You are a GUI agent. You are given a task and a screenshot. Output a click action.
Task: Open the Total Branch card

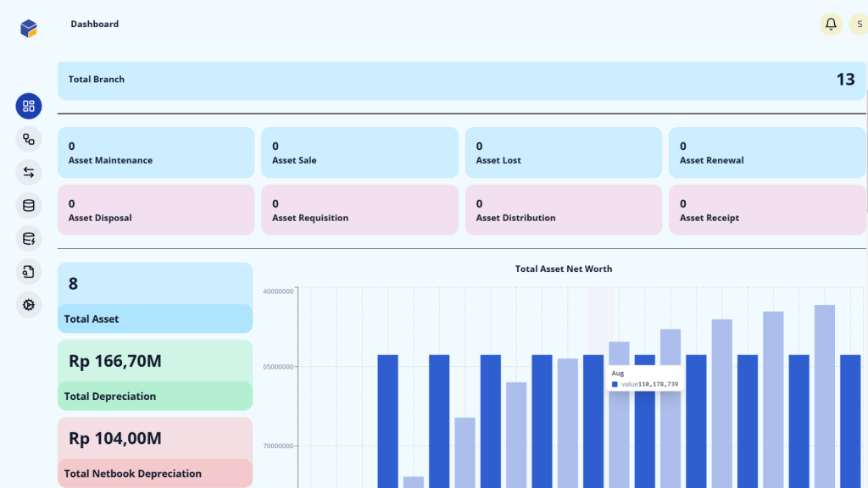click(462, 80)
